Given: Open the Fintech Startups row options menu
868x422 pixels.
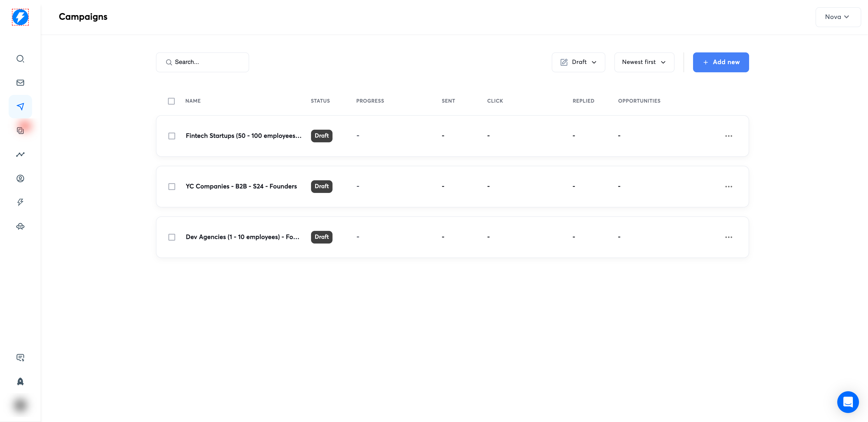Looking at the screenshot, I should 729,136.
